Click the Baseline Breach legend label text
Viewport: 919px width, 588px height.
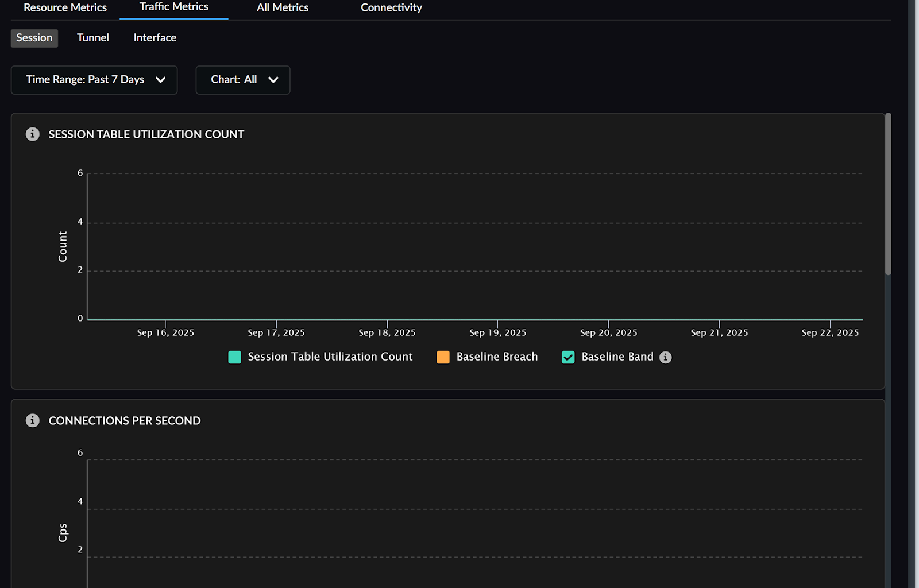point(497,357)
